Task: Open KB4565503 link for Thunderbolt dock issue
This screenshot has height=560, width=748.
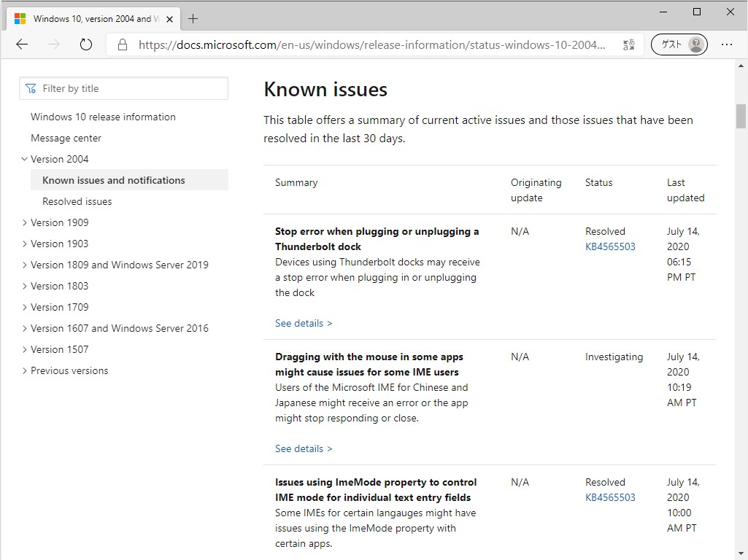Action: click(610, 246)
